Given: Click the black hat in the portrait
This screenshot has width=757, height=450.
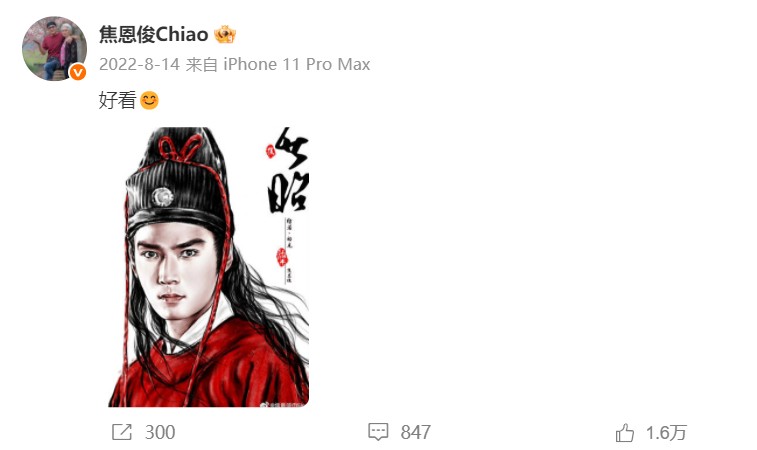Looking at the screenshot, I should click(x=177, y=183).
